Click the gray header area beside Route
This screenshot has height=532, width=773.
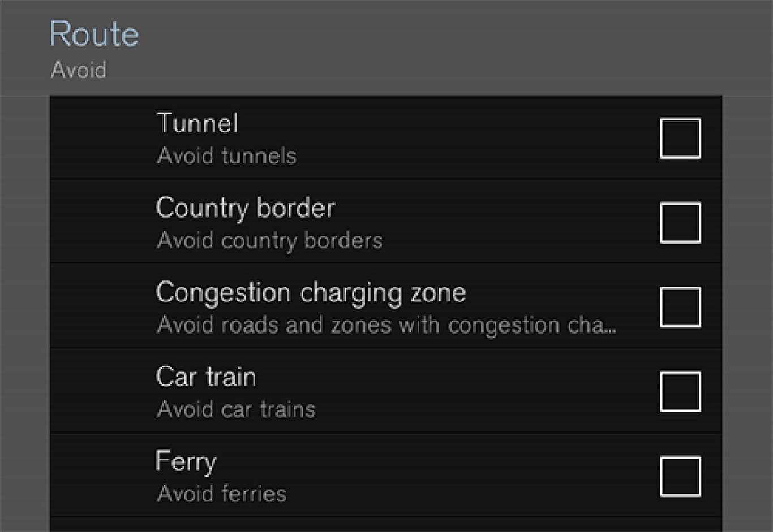click(453, 45)
